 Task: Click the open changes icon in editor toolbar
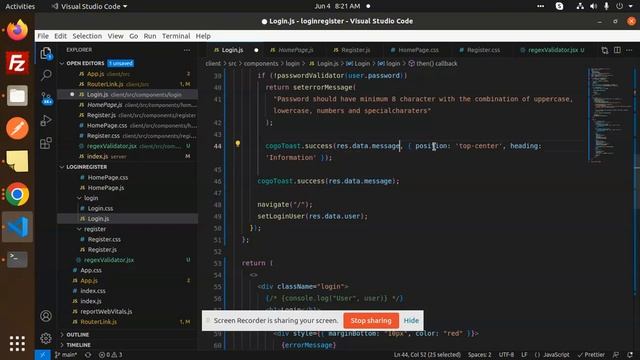click(x=604, y=50)
